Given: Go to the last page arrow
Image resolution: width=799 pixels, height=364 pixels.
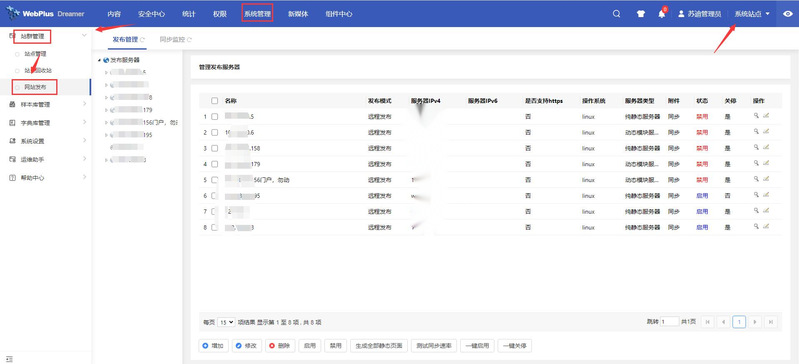Looking at the screenshot, I should (771, 322).
